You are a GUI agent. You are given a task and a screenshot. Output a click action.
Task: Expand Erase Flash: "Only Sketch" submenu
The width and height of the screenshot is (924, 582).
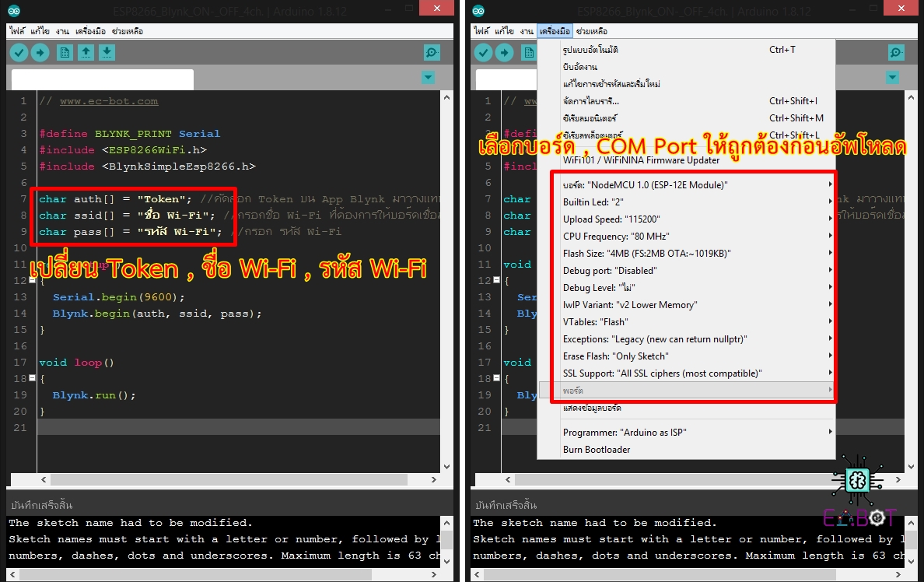tap(687, 356)
